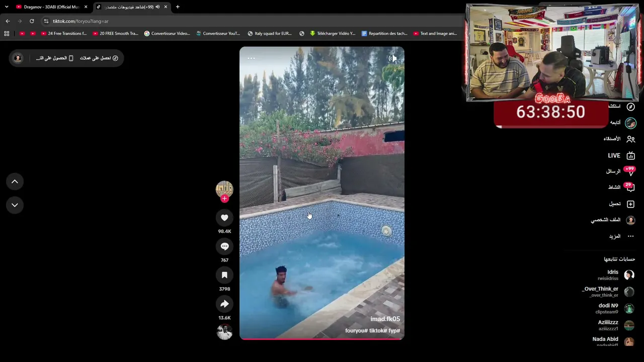Open the Explore compass icon in the sidebar
Screen dimensions: 644x362
(x=630, y=107)
